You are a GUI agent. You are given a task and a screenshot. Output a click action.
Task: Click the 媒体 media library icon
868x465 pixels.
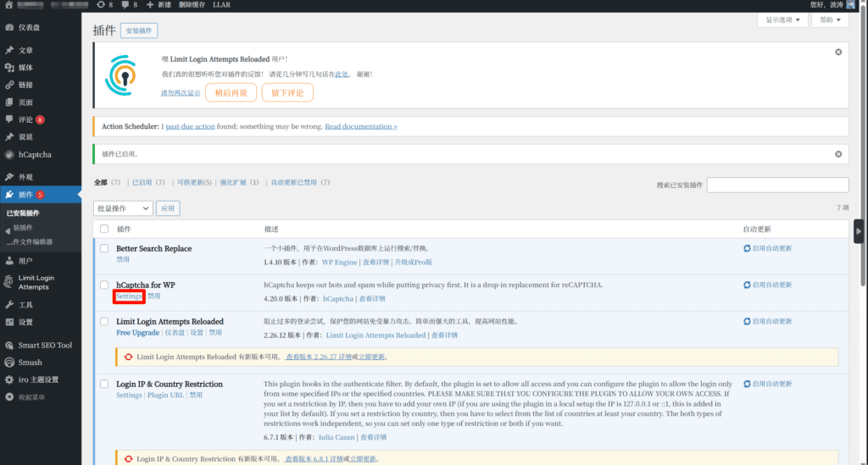(9, 68)
